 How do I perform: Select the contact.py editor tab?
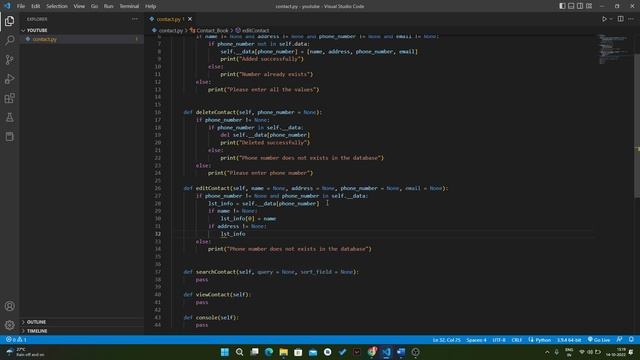click(x=168, y=19)
